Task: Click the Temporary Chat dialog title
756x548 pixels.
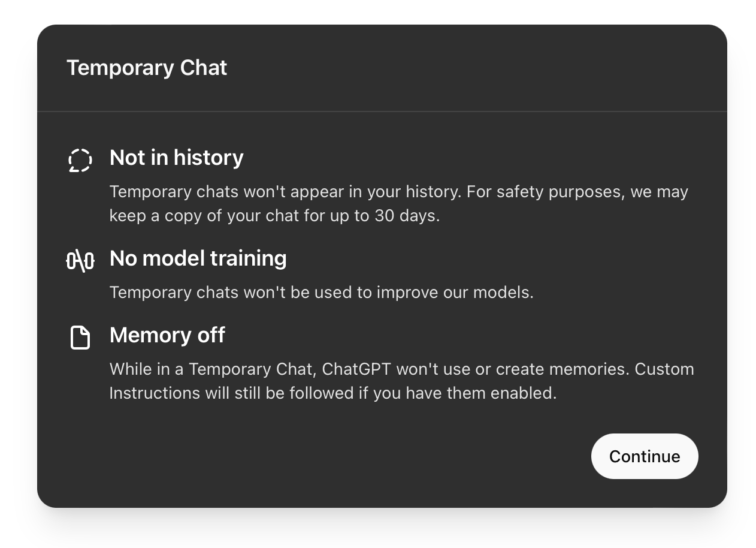Action: tap(147, 68)
